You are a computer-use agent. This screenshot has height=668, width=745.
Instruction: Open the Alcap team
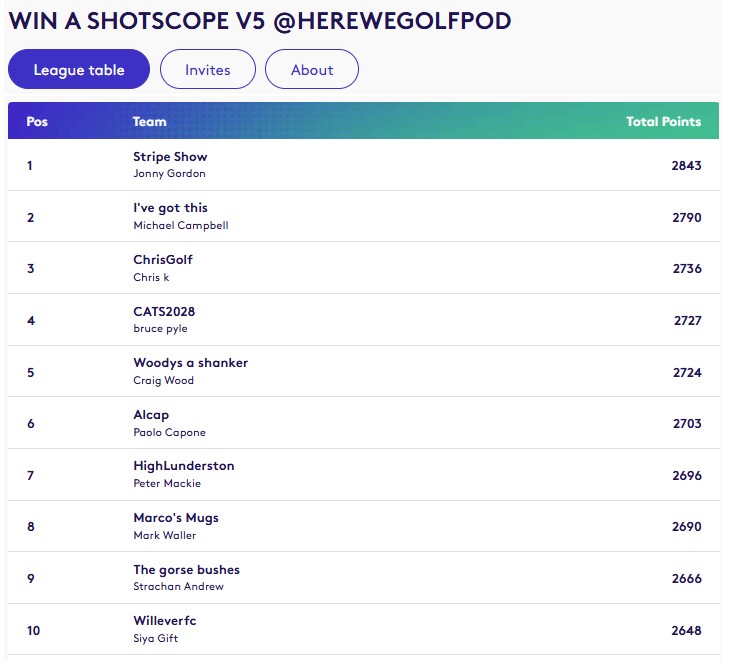tap(151, 415)
